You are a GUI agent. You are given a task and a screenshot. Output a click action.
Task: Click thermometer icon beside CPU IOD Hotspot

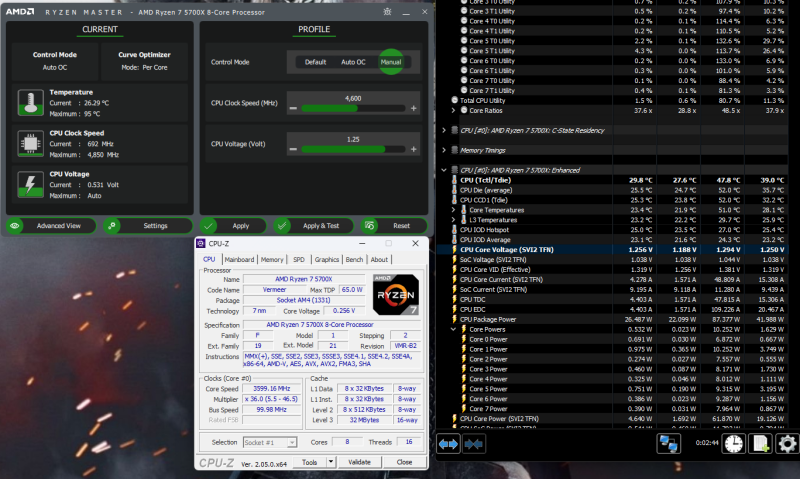click(x=454, y=230)
